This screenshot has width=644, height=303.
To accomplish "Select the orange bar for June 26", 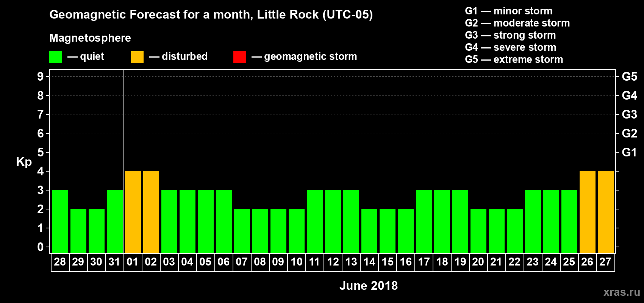I will pyautogui.click(x=588, y=212).
